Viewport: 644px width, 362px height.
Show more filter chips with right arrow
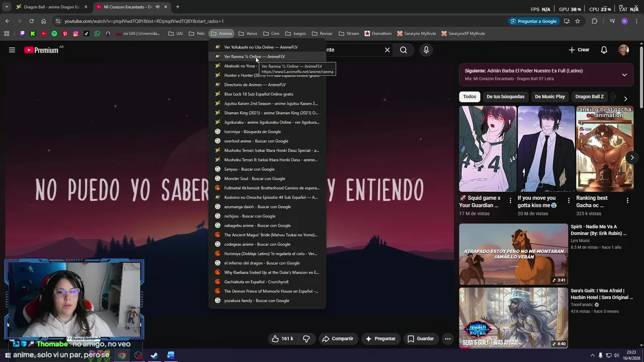point(625,99)
